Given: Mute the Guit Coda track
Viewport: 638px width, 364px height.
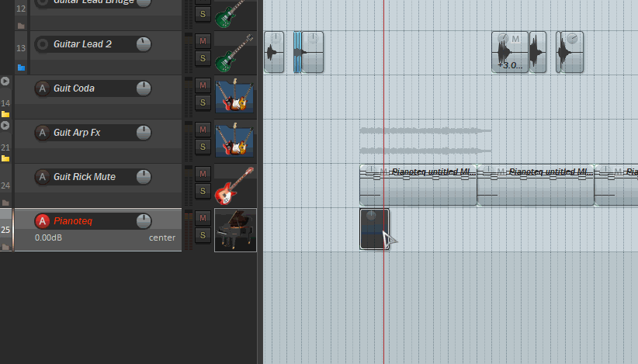Looking at the screenshot, I should [x=203, y=85].
